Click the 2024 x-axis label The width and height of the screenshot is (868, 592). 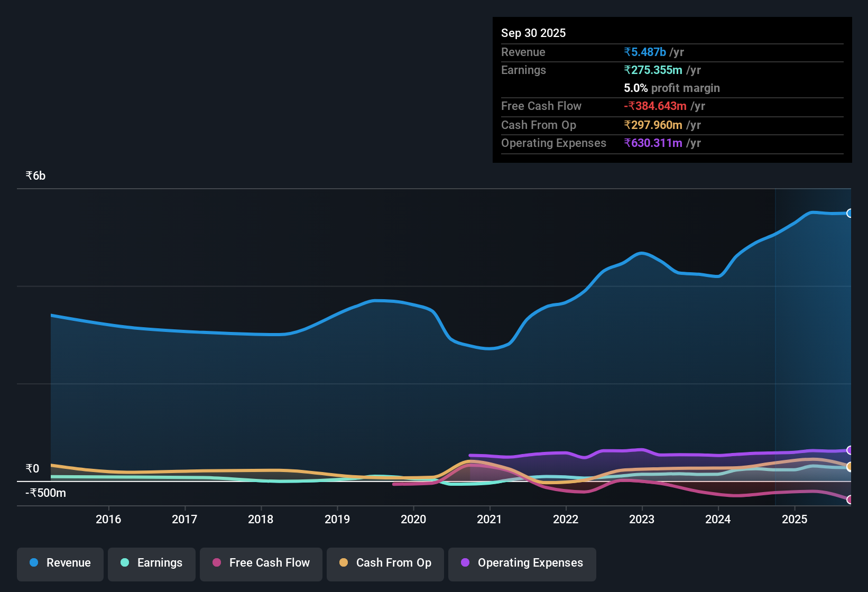718,519
